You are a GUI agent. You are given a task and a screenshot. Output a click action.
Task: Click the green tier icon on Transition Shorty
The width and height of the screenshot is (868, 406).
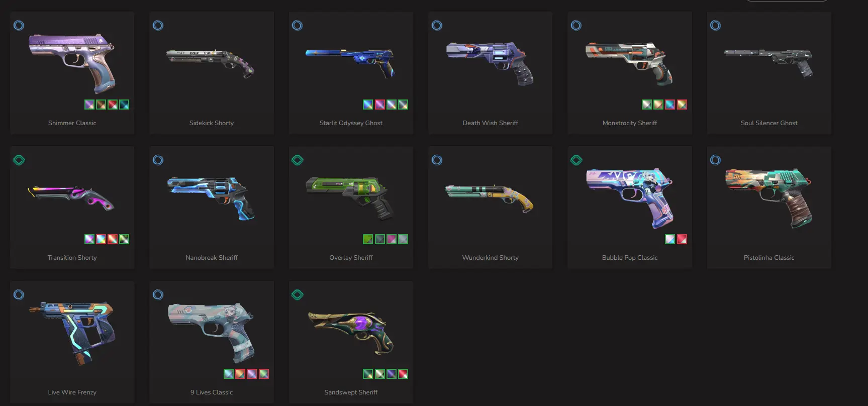(19, 160)
